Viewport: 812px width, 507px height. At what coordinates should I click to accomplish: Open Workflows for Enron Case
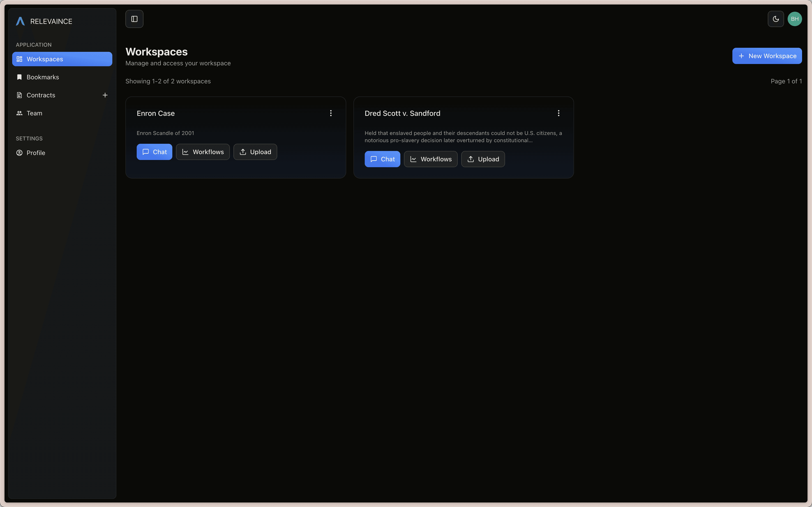coord(203,152)
